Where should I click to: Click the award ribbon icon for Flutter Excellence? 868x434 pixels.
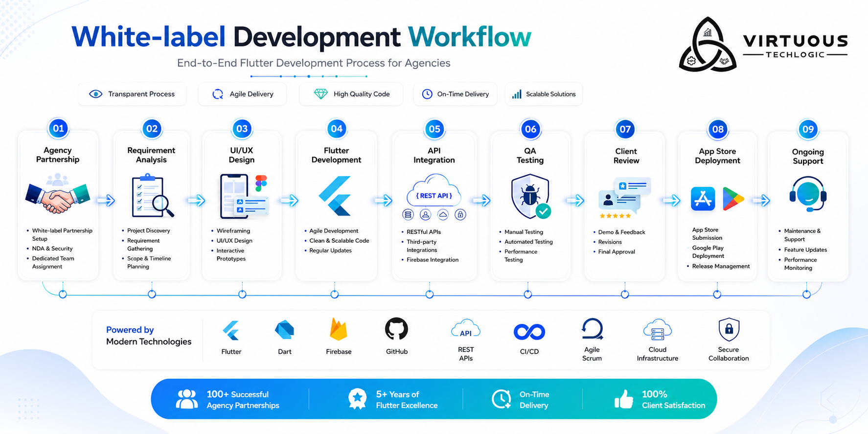point(357,399)
